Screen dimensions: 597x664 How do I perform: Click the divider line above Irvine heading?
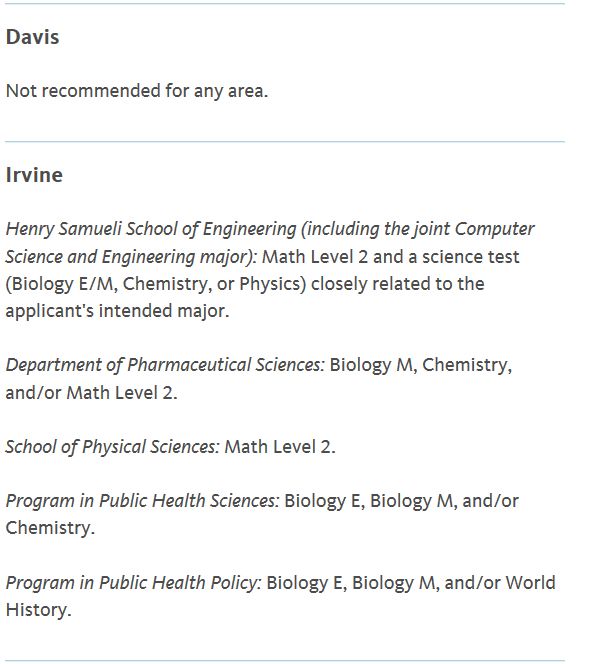click(285, 141)
